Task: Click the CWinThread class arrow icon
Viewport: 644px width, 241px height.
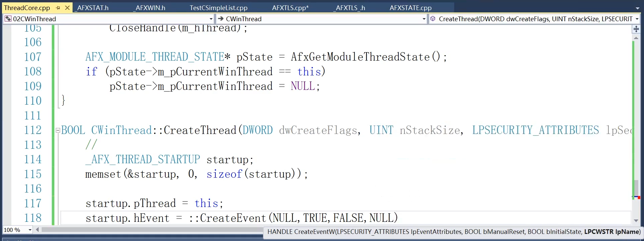Action: point(221,19)
